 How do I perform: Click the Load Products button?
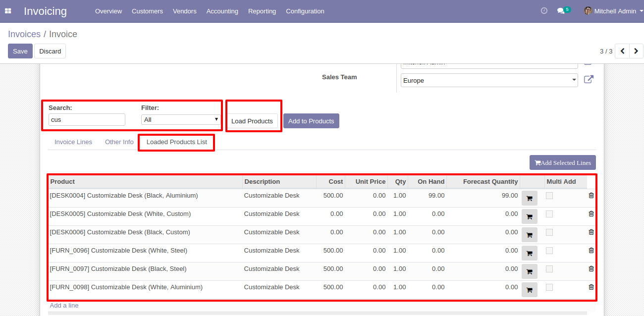tap(252, 121)
